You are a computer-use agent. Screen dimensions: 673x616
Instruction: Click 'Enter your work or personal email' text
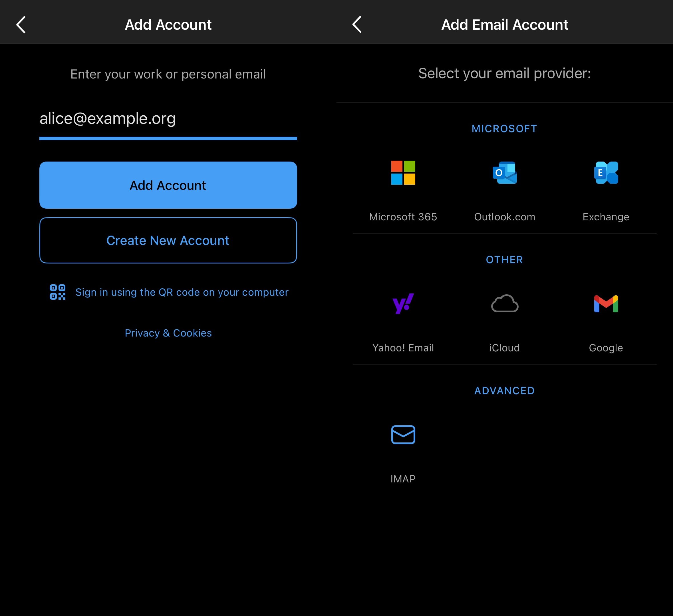point(168,74)
